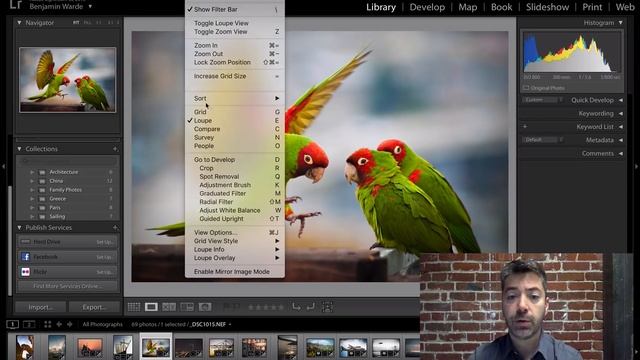The image size is (640, 360).
Task: Click the crop frame overlay toolbar icon
Action: (x=327, y=307)
